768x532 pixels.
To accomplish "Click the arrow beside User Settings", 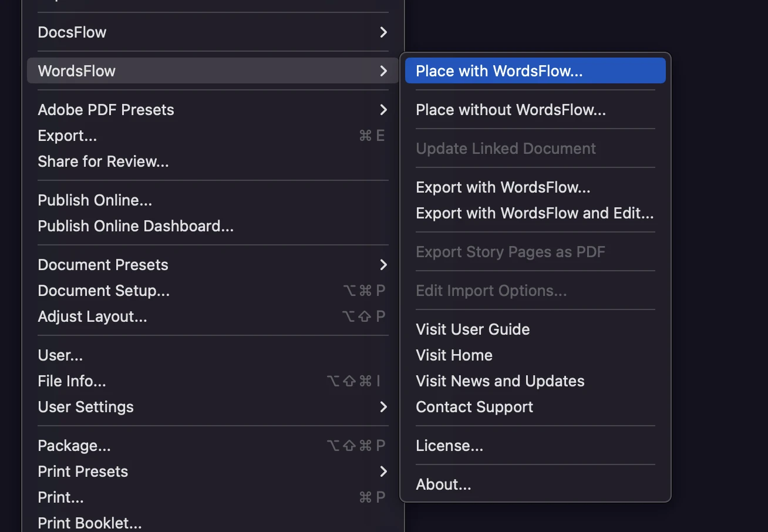I will tap(383, 407).
